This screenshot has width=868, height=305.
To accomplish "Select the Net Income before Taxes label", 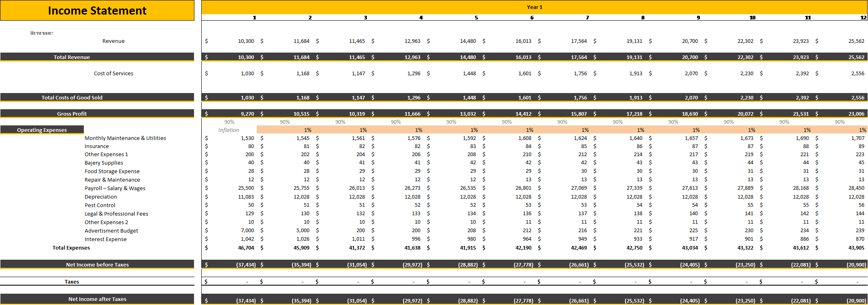I will 97,265.
